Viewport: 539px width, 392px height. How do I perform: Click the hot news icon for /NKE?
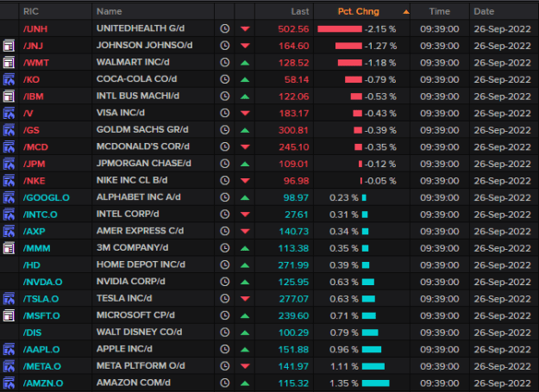click(9, 181)
